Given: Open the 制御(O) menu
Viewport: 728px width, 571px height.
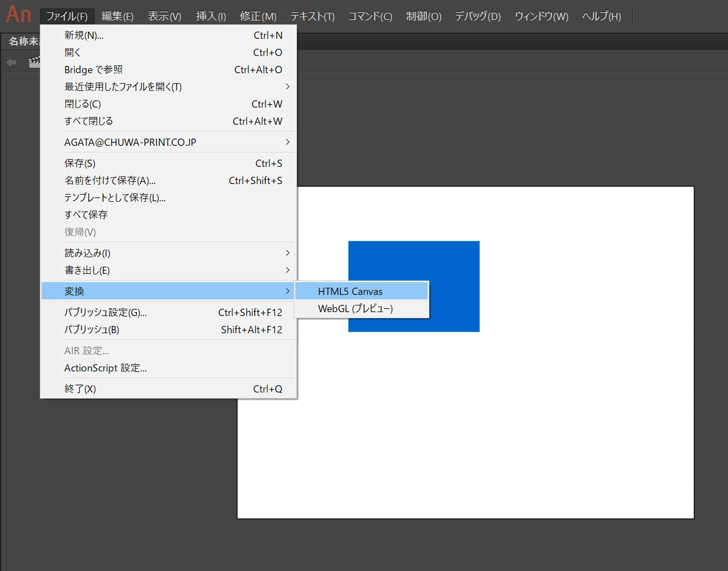Looking at the screenshot, I should pos(424,16).
